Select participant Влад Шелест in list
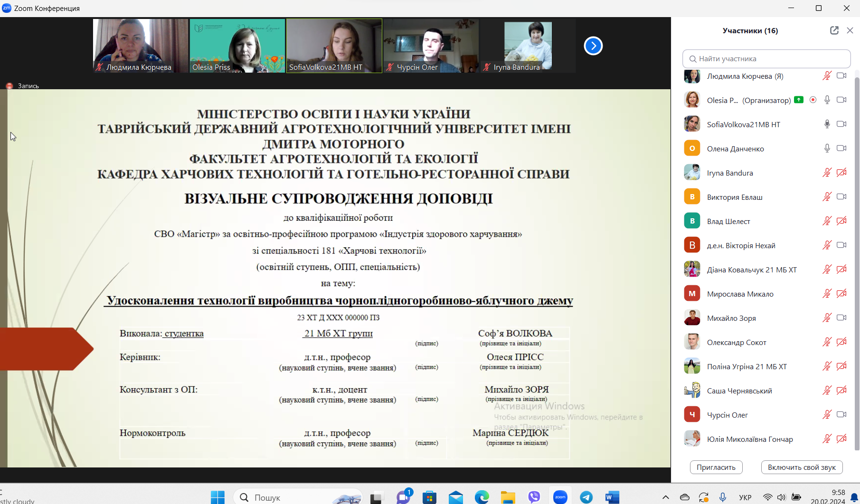This screenshot has height=504, width=860. pyautogui.click(x=765, y=221)
